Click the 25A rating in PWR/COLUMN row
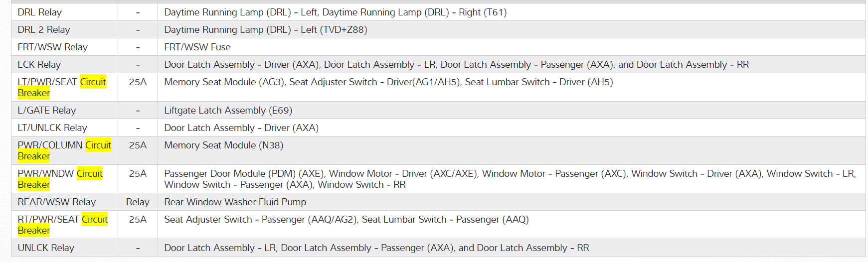The width and height of the screenshot is (868, 262). (138, 145)
